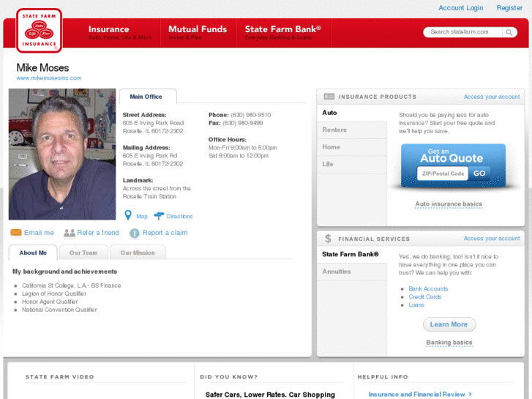Focus the ZIP/Postal Code field
532x399 pixels.
[443, 174]
